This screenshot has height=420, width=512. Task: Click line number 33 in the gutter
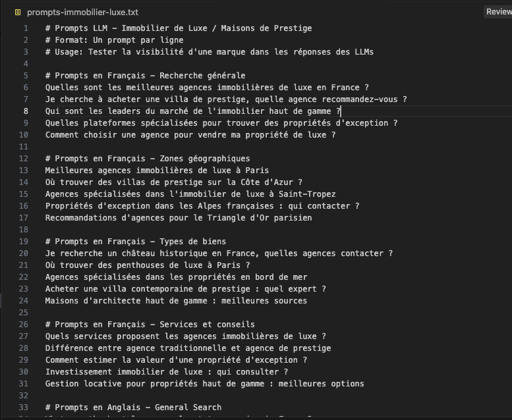pyautogui.click(x=24, y=407)
